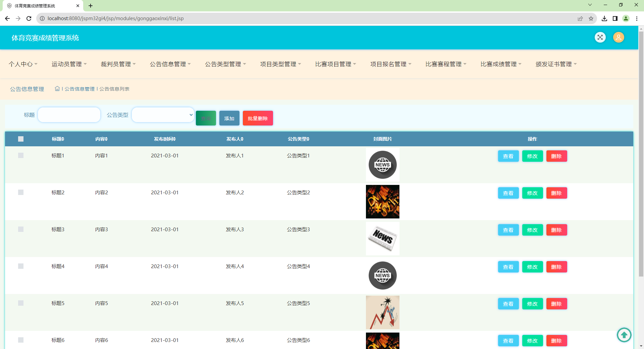Open the browser downloads icon
Screen dimensions: 644x349
[x=604, y=18]
